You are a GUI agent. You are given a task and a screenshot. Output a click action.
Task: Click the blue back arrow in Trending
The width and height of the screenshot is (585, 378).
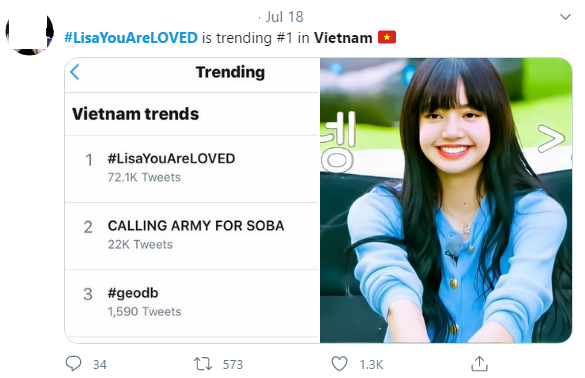click(75, 72)
